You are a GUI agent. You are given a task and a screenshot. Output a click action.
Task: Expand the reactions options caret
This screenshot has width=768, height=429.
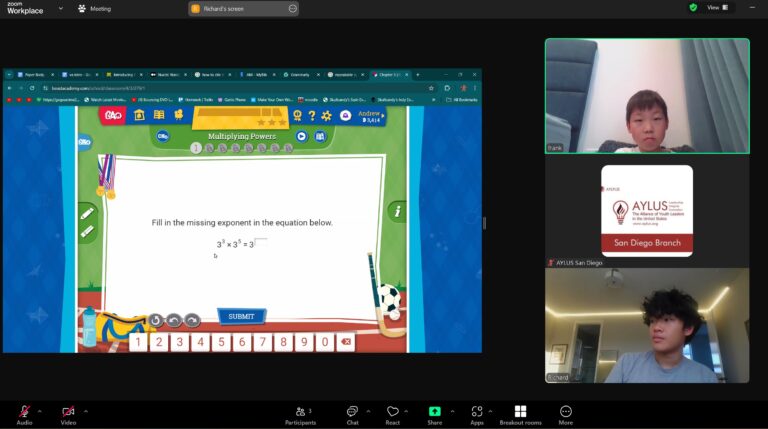tap(406, 411)
